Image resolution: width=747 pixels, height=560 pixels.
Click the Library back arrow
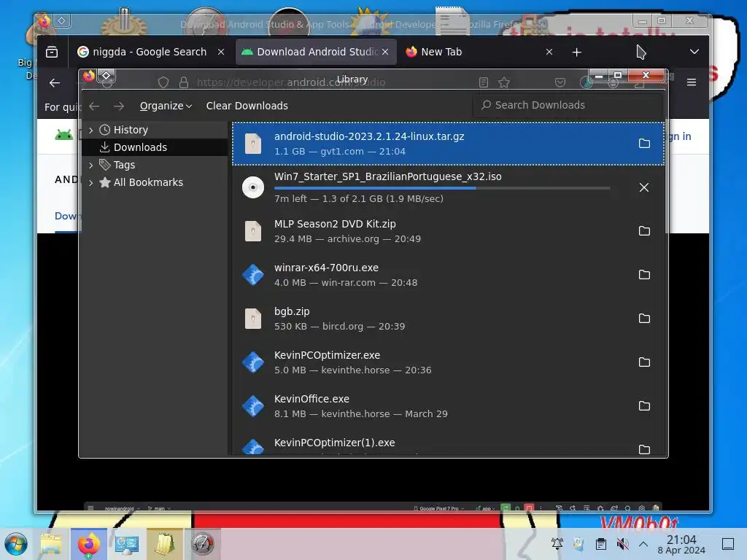pos(94,106)
